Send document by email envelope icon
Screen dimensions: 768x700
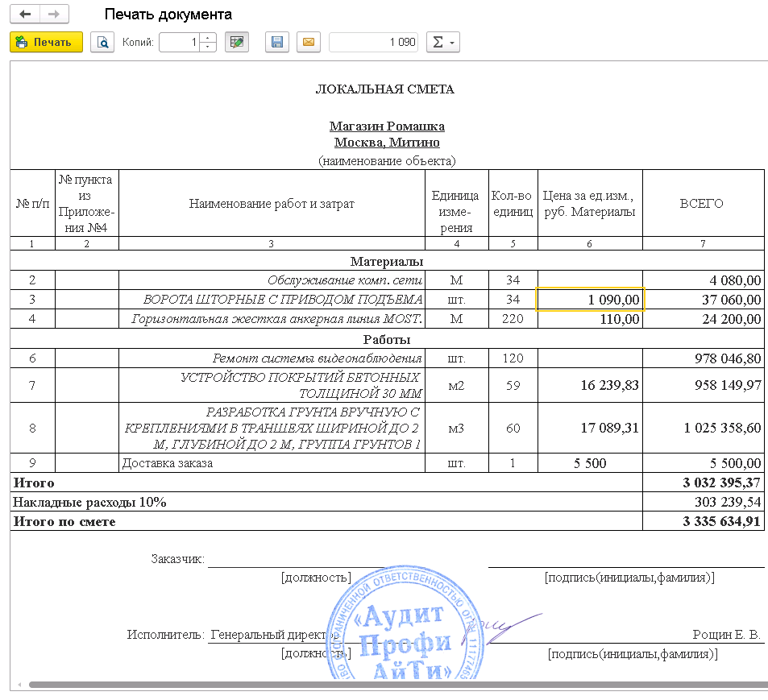309,42
